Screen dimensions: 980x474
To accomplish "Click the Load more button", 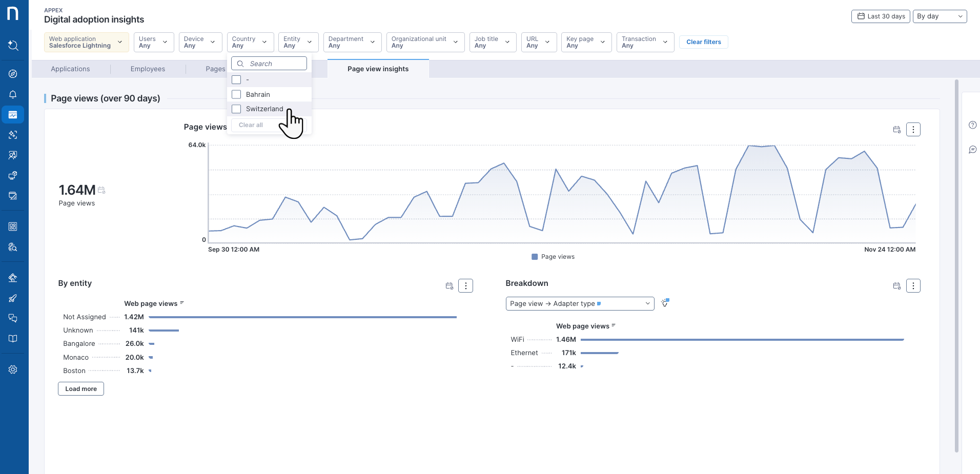I will pos(81,389).
